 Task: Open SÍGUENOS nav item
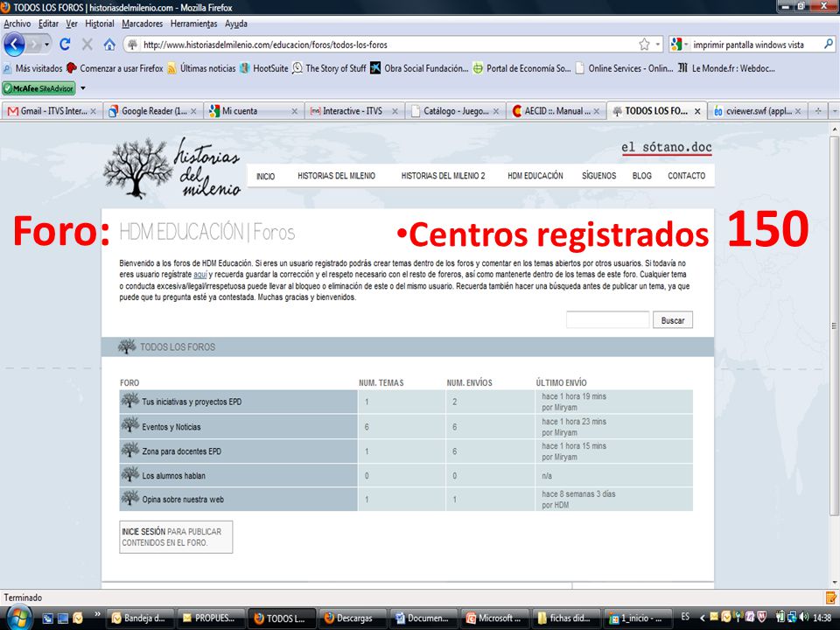click(x=598, y=176)
